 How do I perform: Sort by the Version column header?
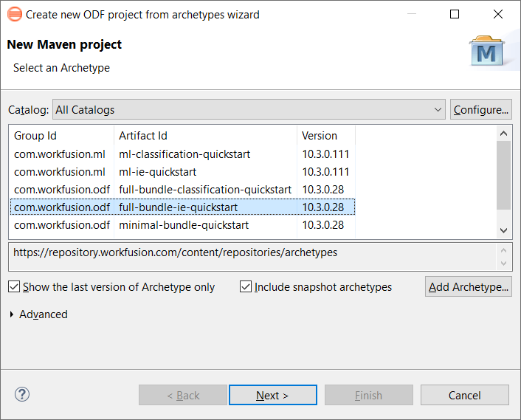click(x=326, y=136)
